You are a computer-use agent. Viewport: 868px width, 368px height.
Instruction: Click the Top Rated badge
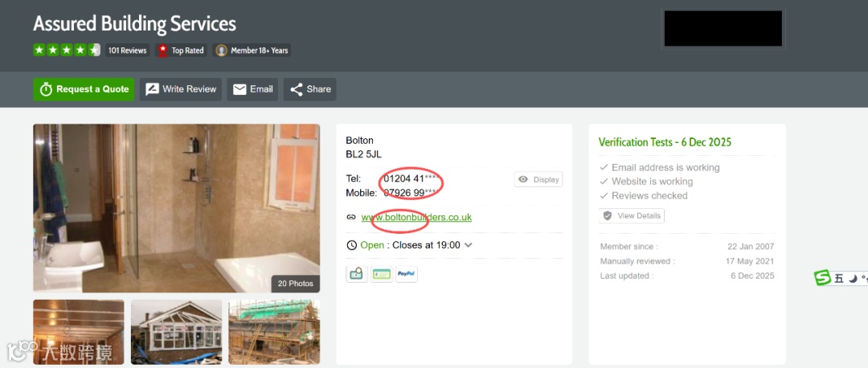(182, 51)
